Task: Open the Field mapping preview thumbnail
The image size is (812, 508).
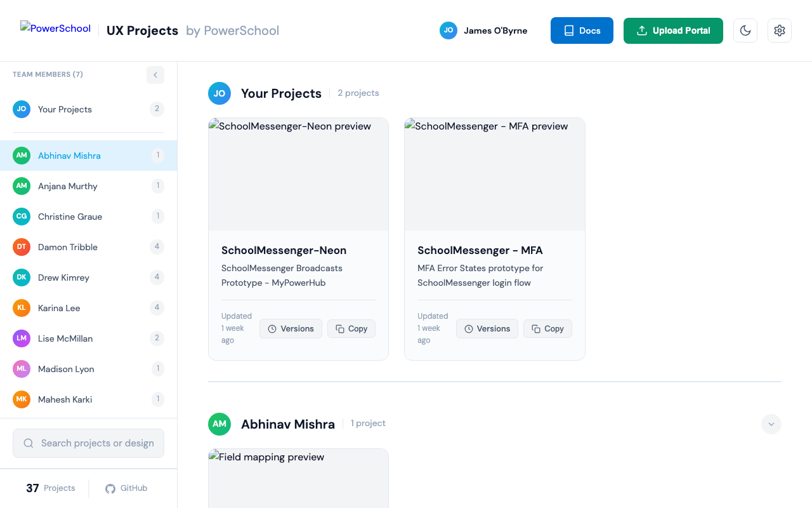Action: tap(298, 478)
